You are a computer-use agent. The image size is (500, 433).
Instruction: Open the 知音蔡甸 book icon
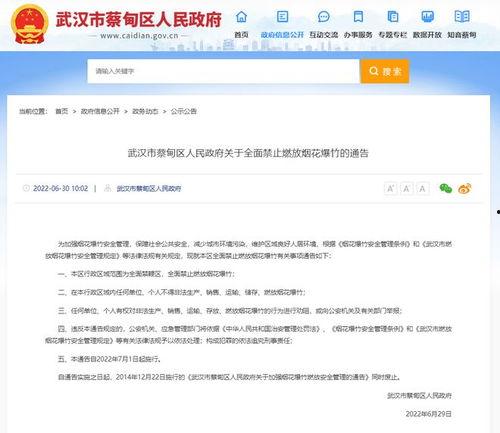point(462,16)
